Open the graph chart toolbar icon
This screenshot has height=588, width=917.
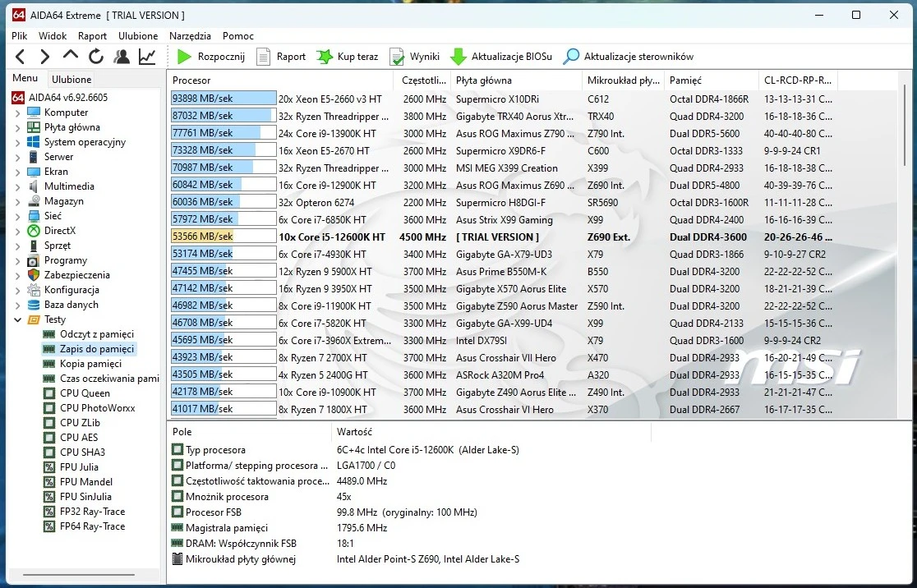[x=147, y=57]
